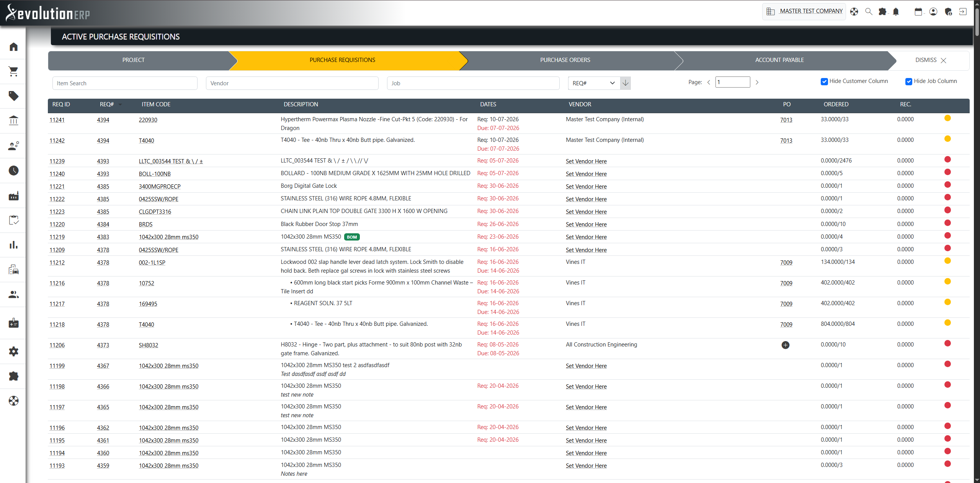Open item code BOLL-100NB
The image size is (980, 483).
pos(155,174)
